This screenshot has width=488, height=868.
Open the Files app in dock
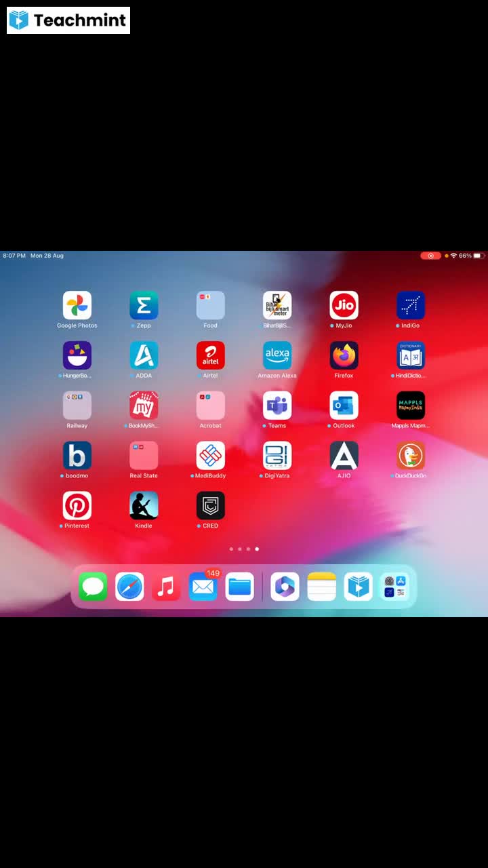point(240,587)
